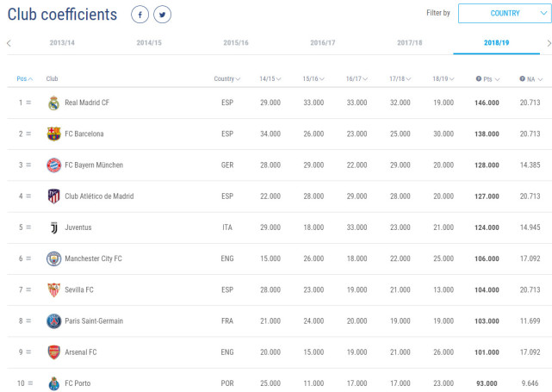Click Arsenal's 101.000 points total
This screenshot has width=552, height=392.
[487, 352]
